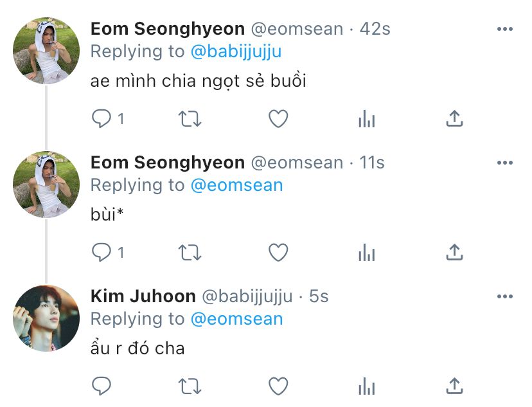View analytics for the first tweet

pyautogui.click(x=366, y=119)
